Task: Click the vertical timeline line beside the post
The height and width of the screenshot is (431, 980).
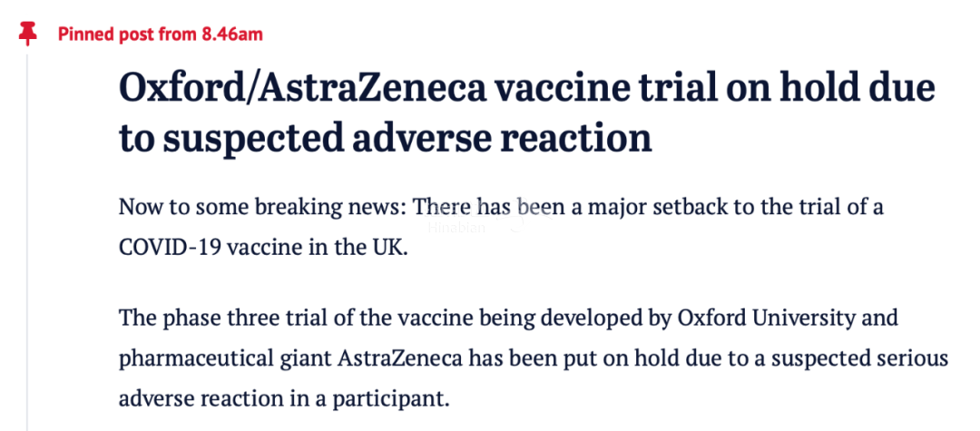Action: coord(27,242)
